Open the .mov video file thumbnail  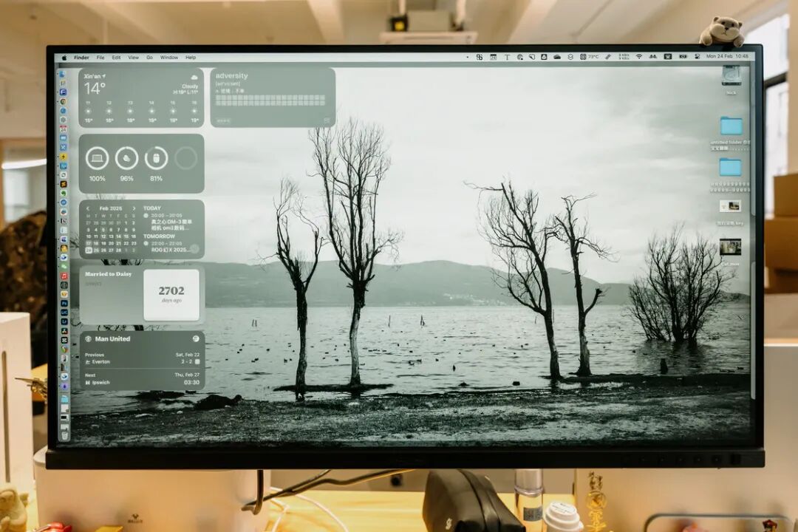point(730,247)
